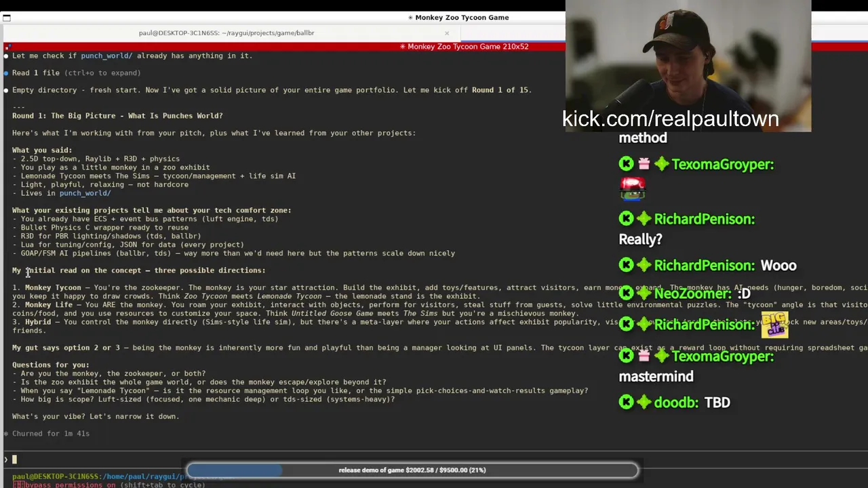
Task: Click username TexomaGroyper above 'mastermind'
Action: 722,356
